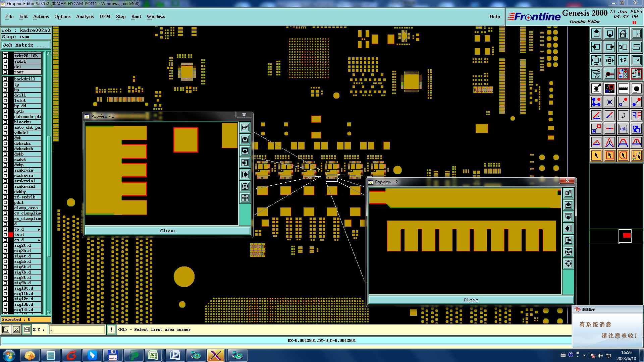Click the mirror F flip tool icon
Viewport: 644px width, 362px height.
[636, 115]
